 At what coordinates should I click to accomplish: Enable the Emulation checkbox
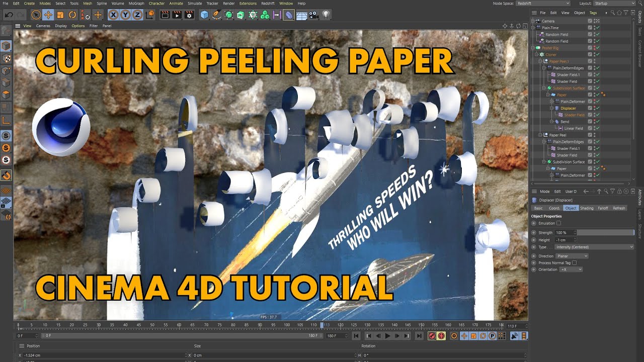[558, 223]
